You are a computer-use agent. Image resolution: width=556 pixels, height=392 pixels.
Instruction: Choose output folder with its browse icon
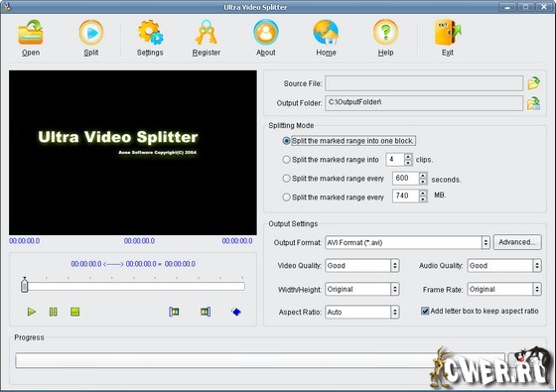click(x=534, y=103)
